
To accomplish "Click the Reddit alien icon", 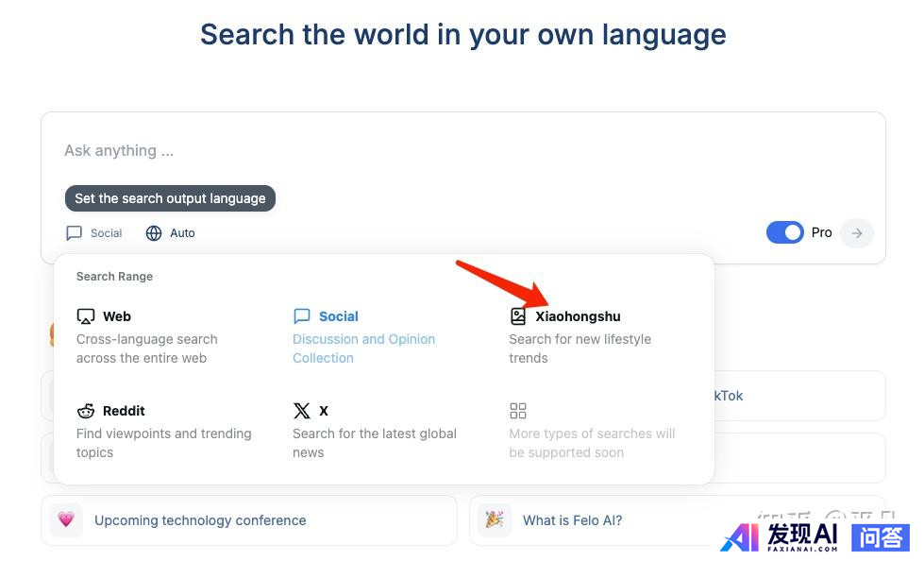I will 86,411.
